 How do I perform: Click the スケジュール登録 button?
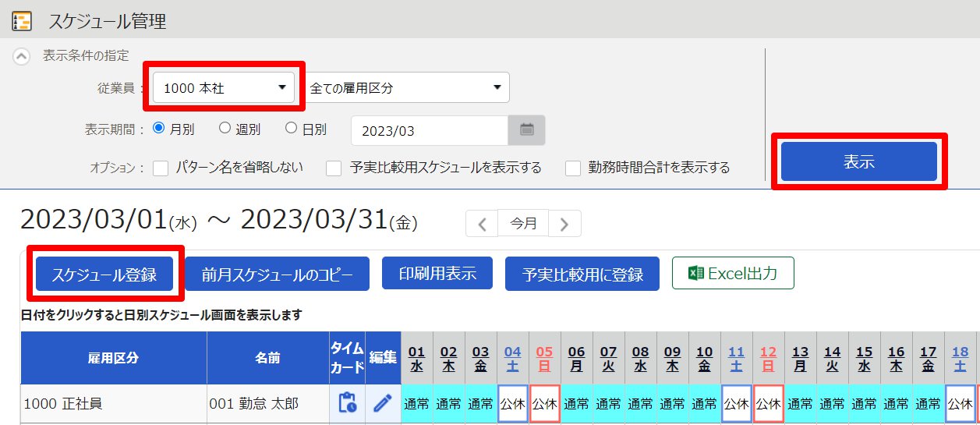[x=104, y=274]
